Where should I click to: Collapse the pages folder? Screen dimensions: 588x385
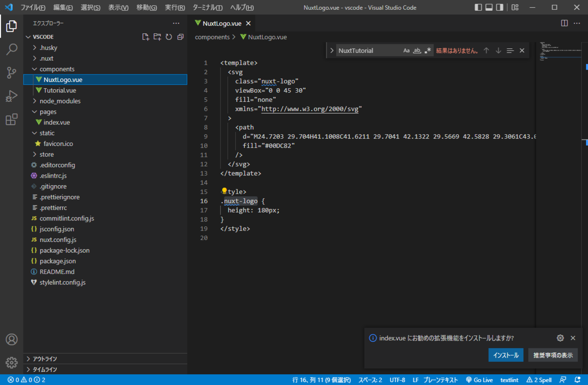105,112
